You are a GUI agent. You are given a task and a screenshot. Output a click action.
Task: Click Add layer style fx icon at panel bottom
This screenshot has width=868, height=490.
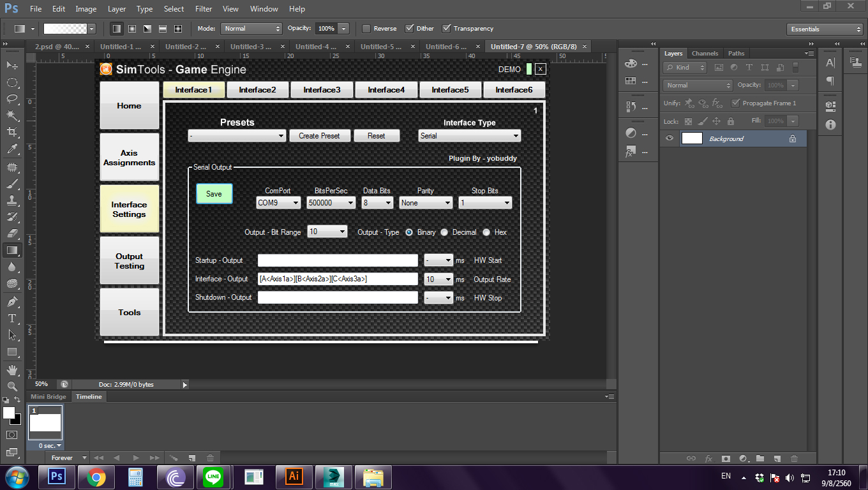tap(708, 458)
